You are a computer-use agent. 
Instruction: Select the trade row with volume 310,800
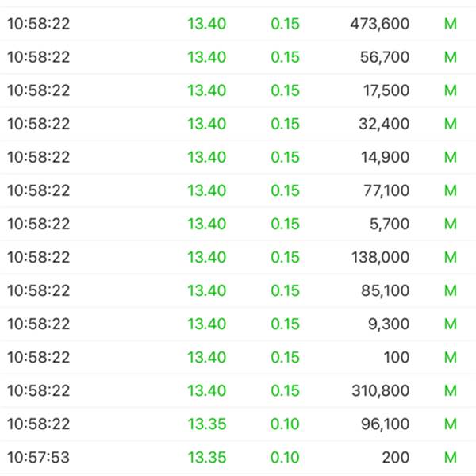tap(238, 390)
